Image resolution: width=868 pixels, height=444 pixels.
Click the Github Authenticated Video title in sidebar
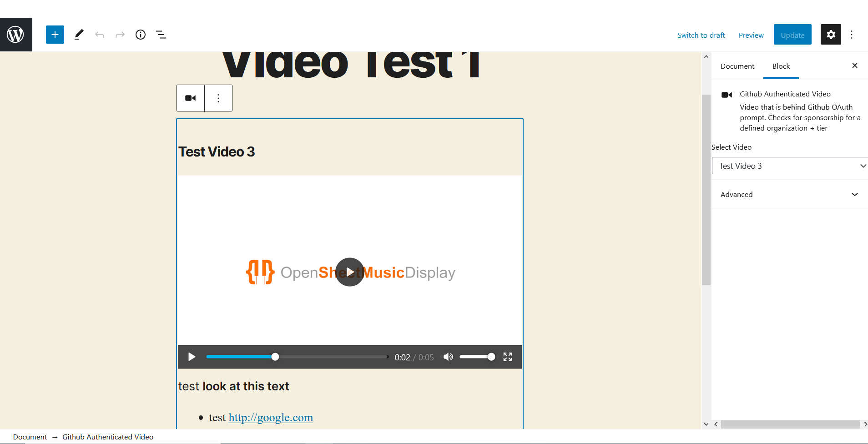click(x=785, y=94)
